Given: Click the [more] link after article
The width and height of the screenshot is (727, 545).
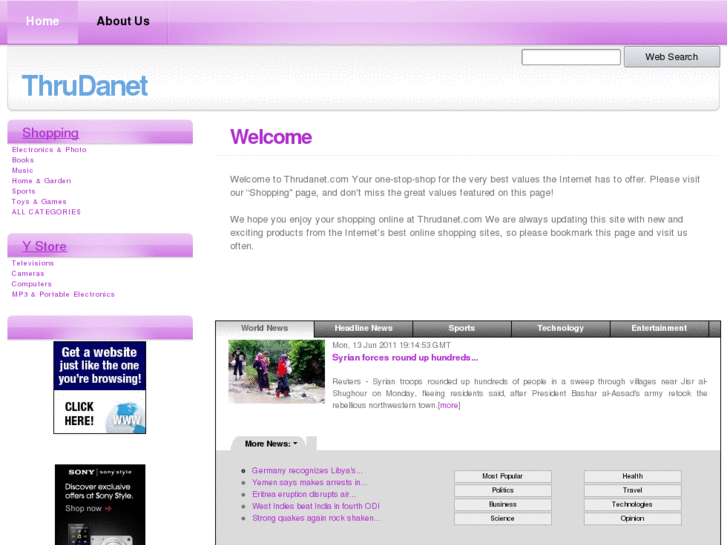Looking at the screenshot, I should pos(449,405).
